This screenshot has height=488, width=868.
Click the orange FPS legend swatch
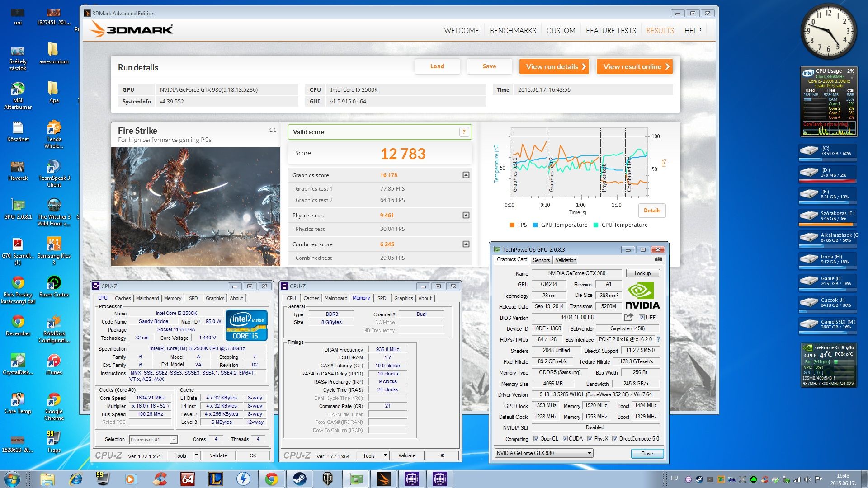tap(512, 225)
